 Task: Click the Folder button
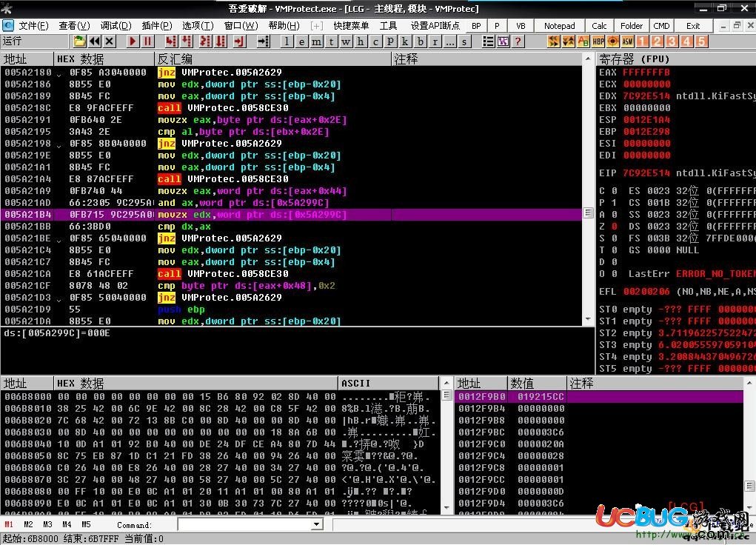(x=631, y=26)
